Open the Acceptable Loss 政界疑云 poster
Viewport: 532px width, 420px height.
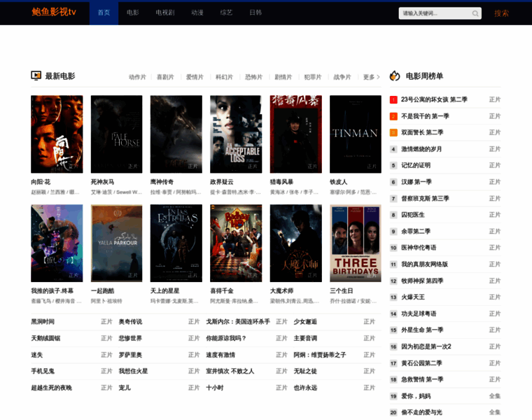(236, 134)
